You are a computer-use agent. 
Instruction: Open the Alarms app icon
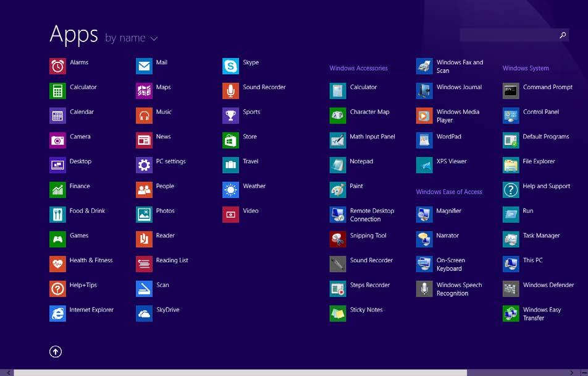(x=57, y=66)
